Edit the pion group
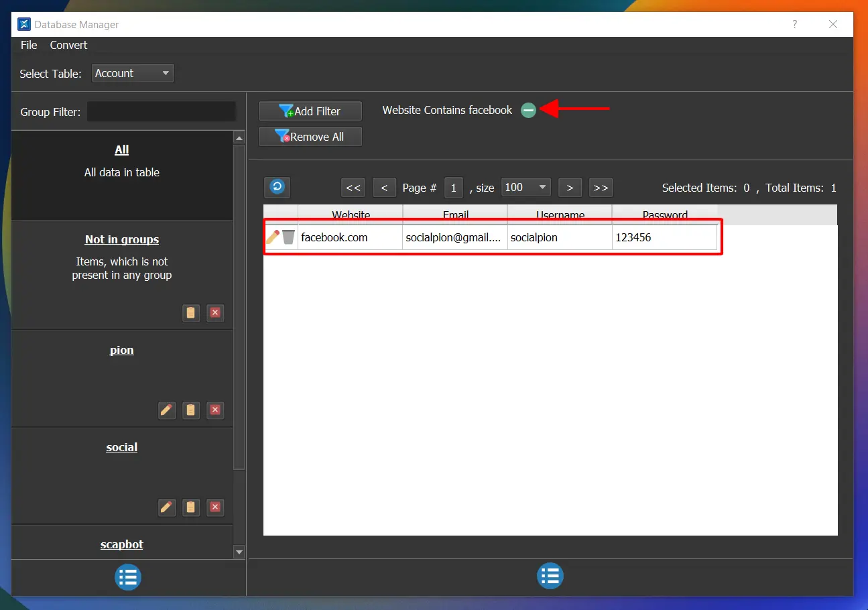This screenshot has width=868, height=610. click(167, 410)
